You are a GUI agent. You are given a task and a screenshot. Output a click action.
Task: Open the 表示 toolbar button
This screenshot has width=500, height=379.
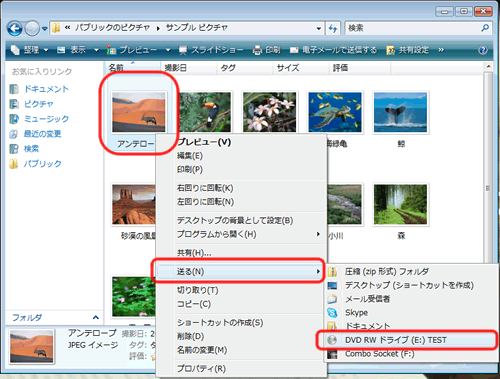tap(72, 50)
